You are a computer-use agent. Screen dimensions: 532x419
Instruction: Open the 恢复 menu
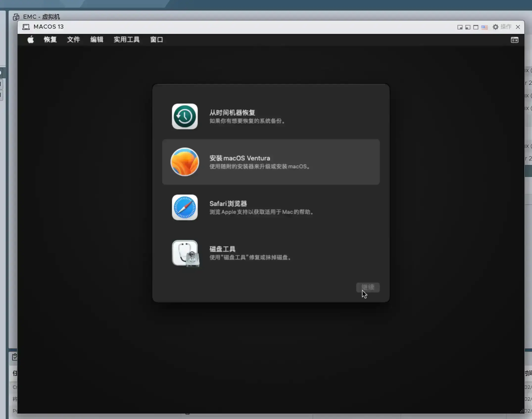50,40
